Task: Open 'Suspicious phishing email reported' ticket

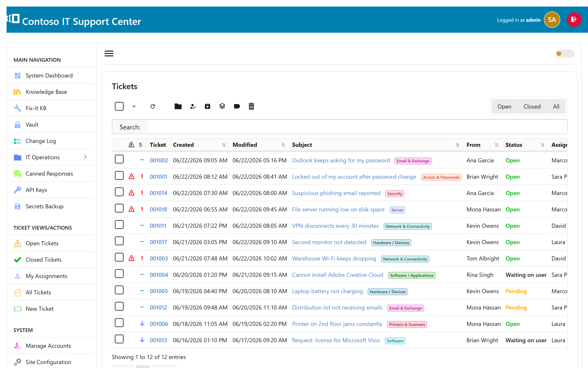Action: point(336,193)
